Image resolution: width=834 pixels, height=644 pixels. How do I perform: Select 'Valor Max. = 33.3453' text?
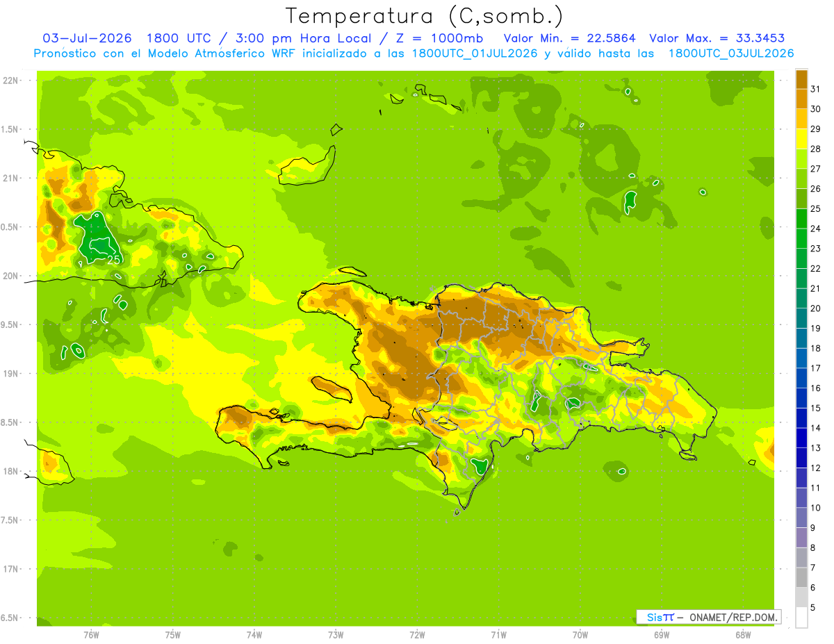coord(717,38)
